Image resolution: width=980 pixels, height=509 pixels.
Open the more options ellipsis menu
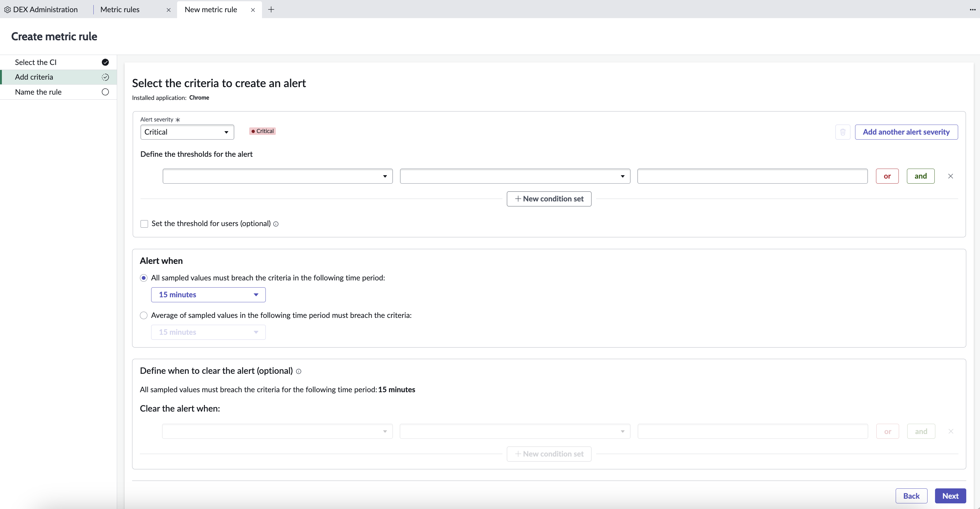[973, 9]
